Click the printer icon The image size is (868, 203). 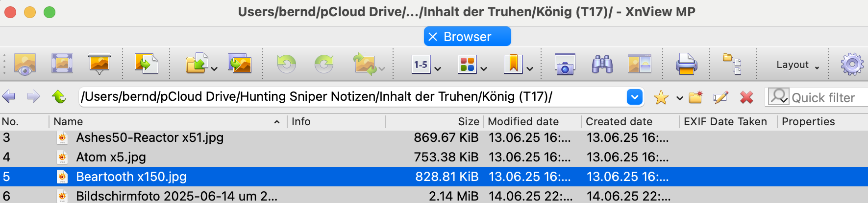(686, 64)
